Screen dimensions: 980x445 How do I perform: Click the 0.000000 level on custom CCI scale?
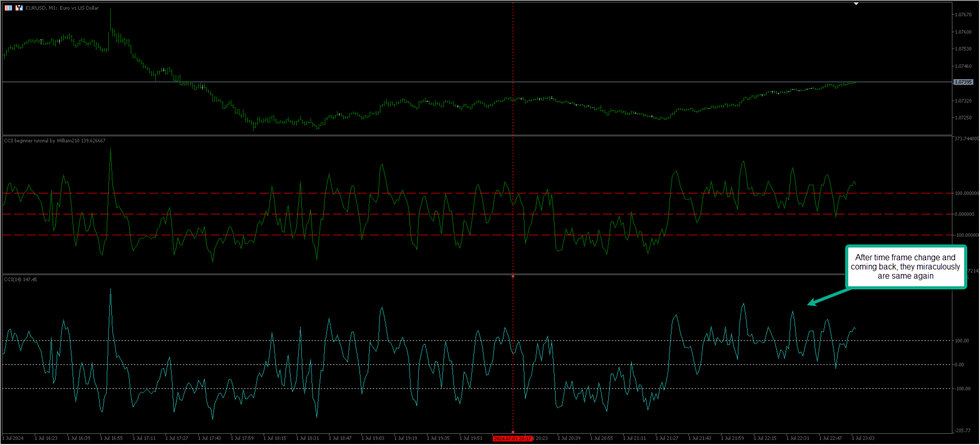coord(964,214)
